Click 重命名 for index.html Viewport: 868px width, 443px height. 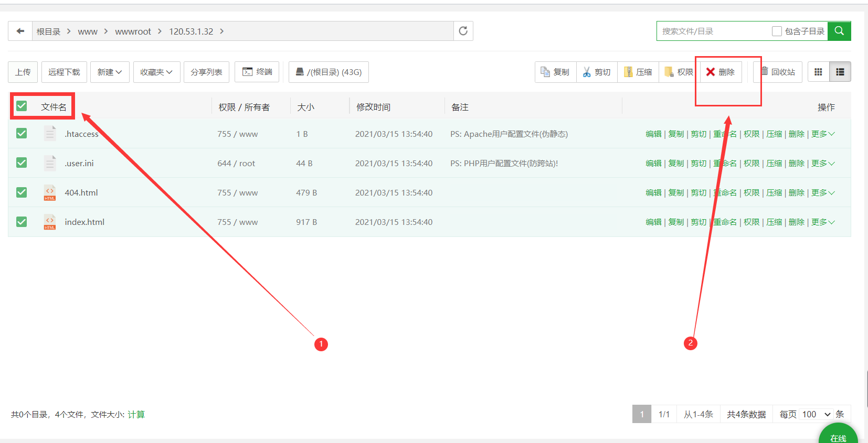click(x=725, y=222)
